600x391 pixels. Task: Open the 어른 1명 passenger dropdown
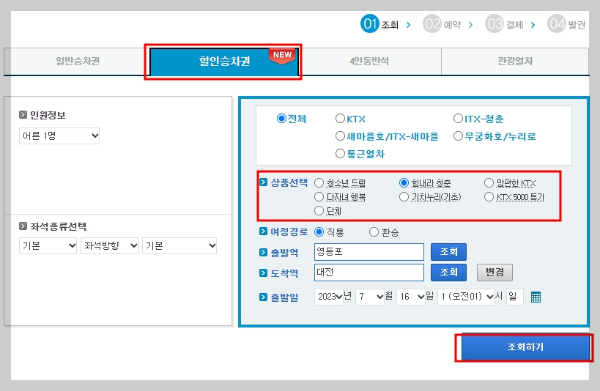tap(59, 136)
